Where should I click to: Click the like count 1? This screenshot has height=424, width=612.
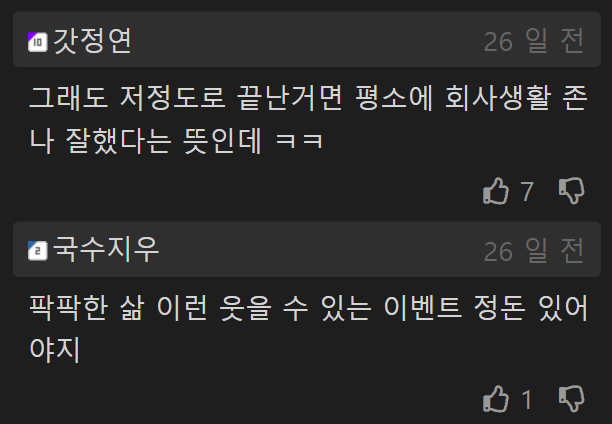527,399
